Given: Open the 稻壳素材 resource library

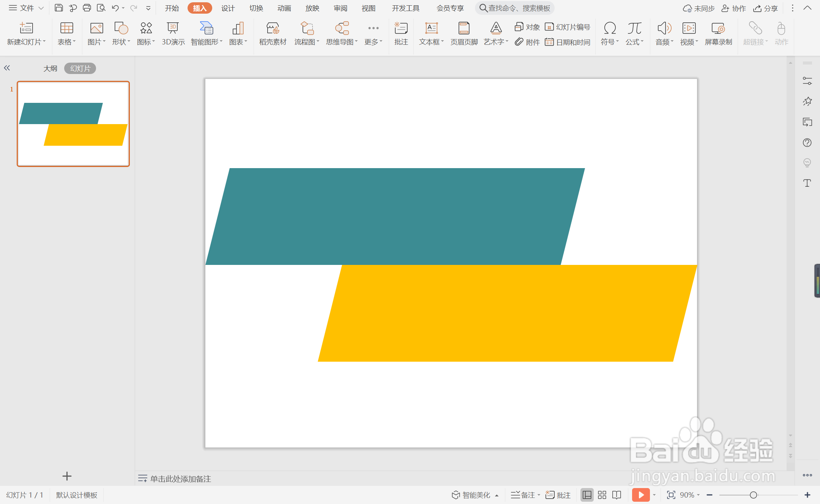Looking at the screenshot, I should pos(273,33).
